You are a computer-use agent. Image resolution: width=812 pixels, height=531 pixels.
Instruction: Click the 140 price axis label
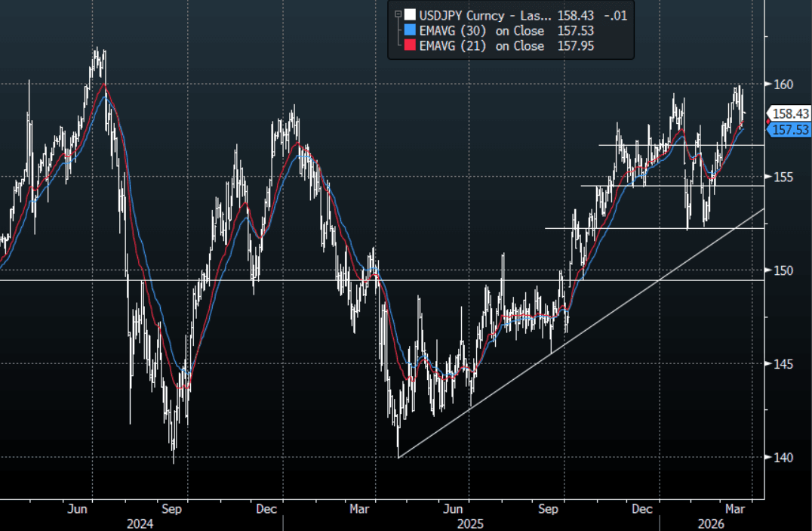coord(783,458)
